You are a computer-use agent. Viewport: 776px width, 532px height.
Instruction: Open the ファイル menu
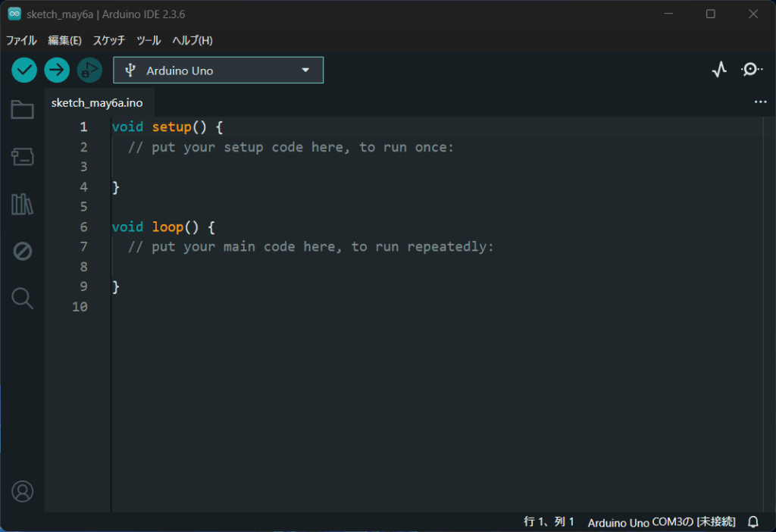[x=21, y=41]
